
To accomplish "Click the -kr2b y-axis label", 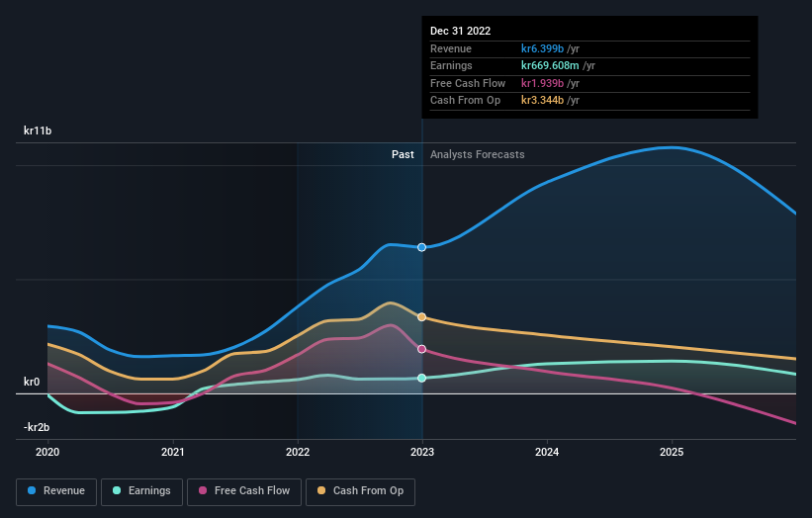I will [x=37, y=427].
